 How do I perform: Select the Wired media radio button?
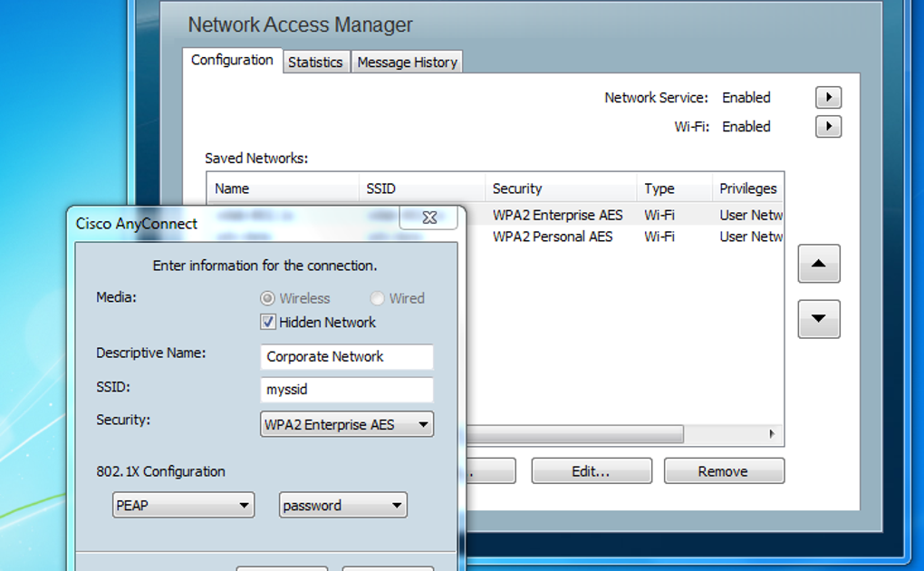pos(377,298)
